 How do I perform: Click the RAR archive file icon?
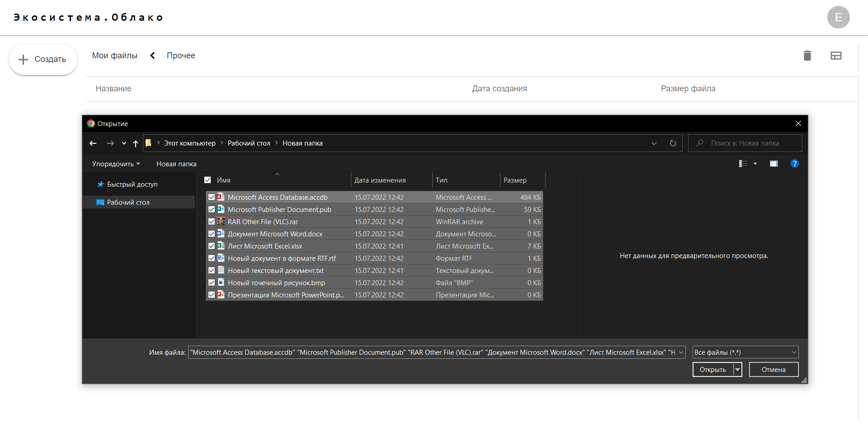click(221, 221)
